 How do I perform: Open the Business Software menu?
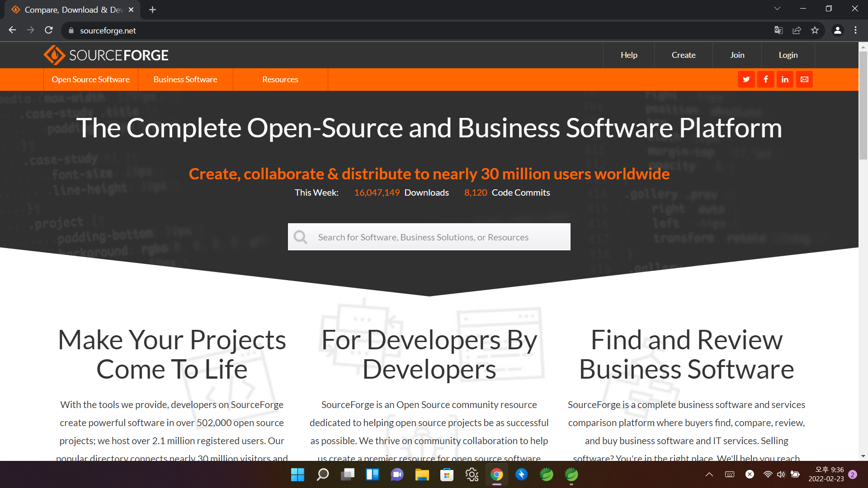click(185, 80)
